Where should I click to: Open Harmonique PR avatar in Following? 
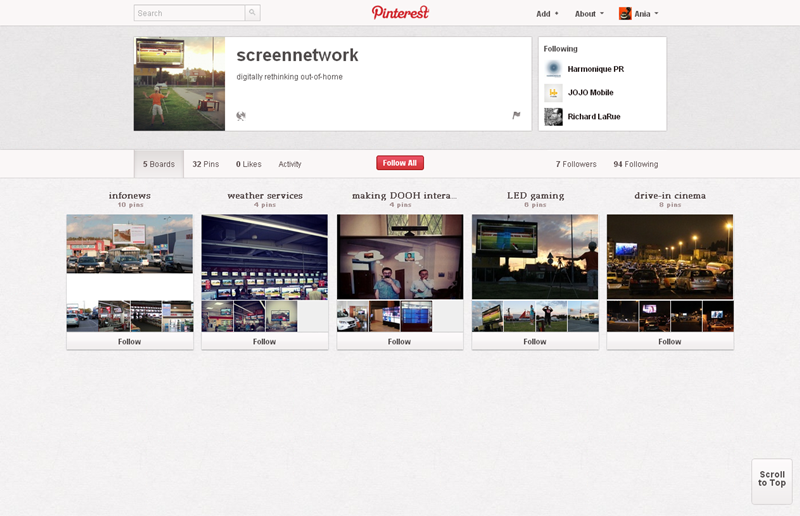click(553, 69)
